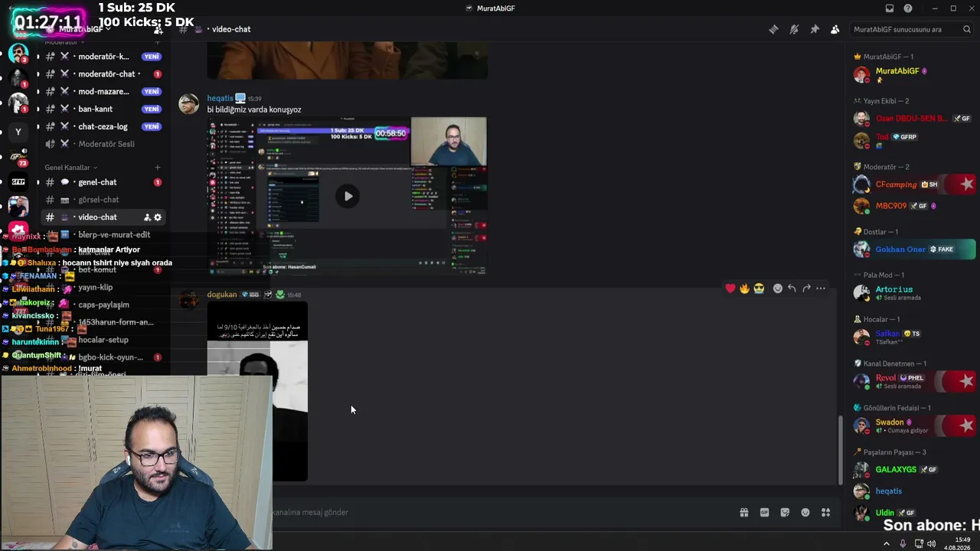Show pinned messages in video-chat
This screenshot has width=980, height=551.
[x=815, y=29]
